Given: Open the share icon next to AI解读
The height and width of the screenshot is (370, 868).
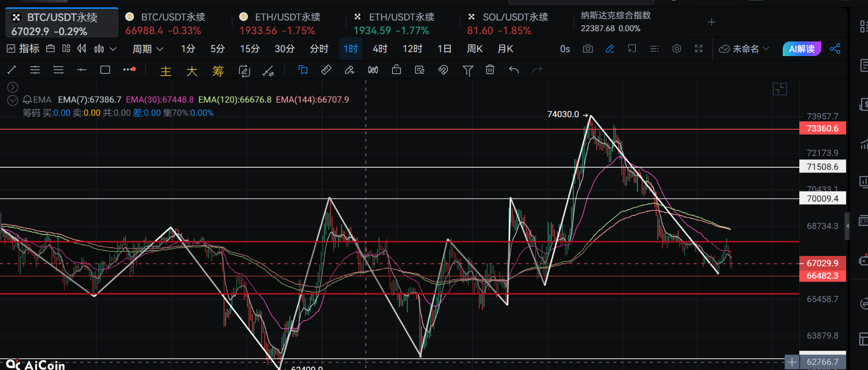Looking at the screenshot, I should (x=835, y=49).
